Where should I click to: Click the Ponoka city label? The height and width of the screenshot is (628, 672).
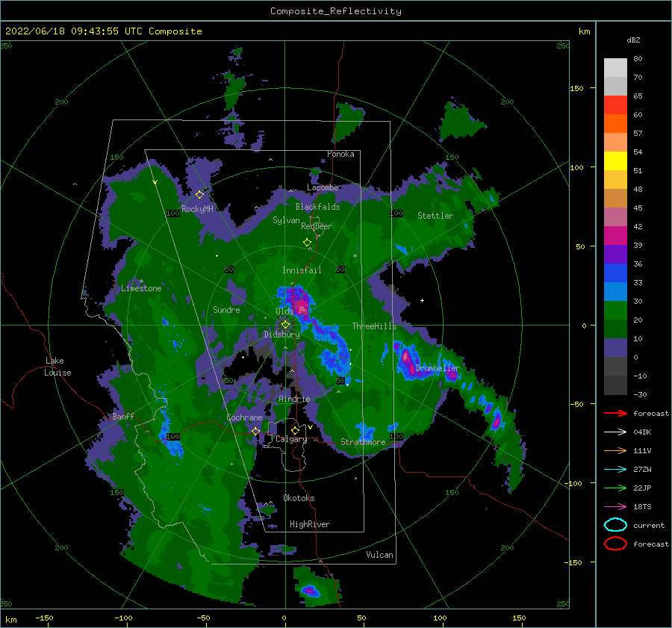(340, 154)
